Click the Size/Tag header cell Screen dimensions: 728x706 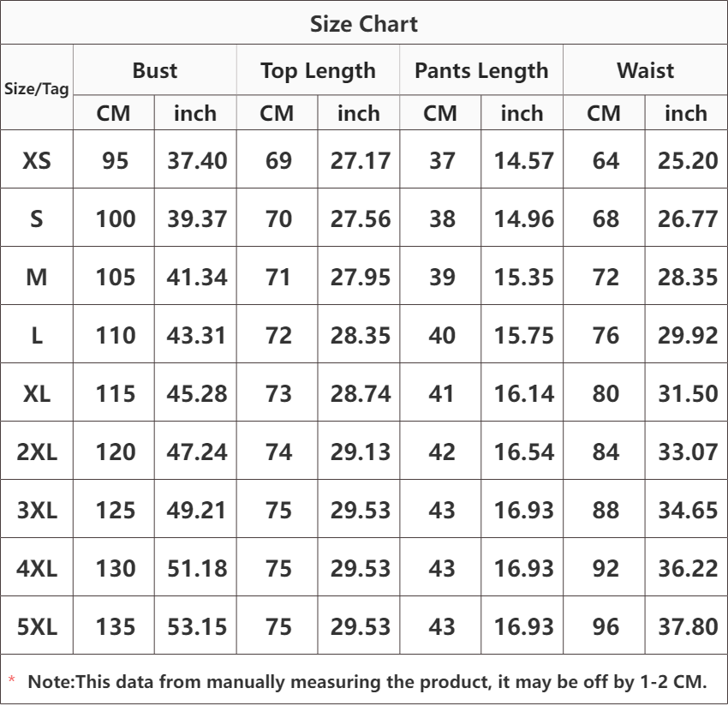click(37, 88)
